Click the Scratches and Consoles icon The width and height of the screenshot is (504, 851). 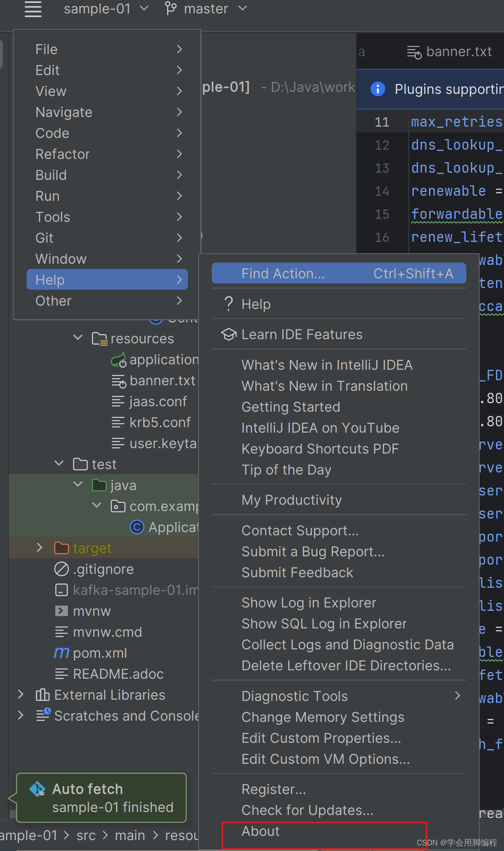43,715
